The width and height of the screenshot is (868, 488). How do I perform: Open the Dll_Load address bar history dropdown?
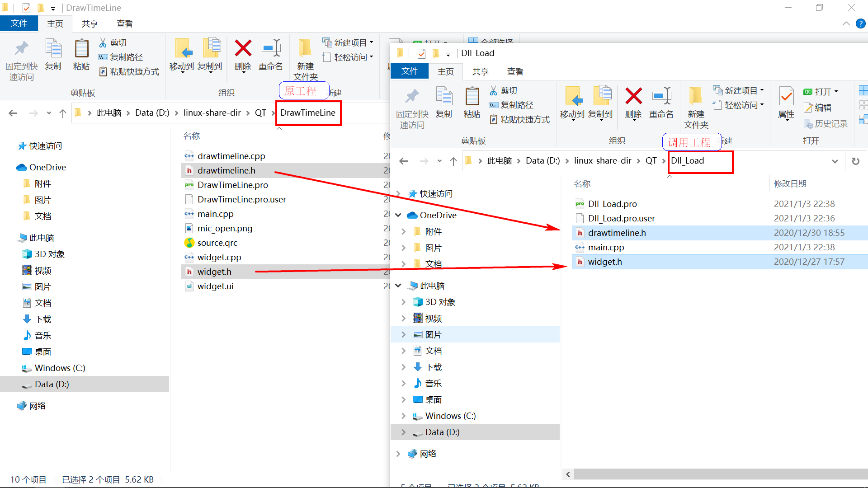(x=835, y=161)
